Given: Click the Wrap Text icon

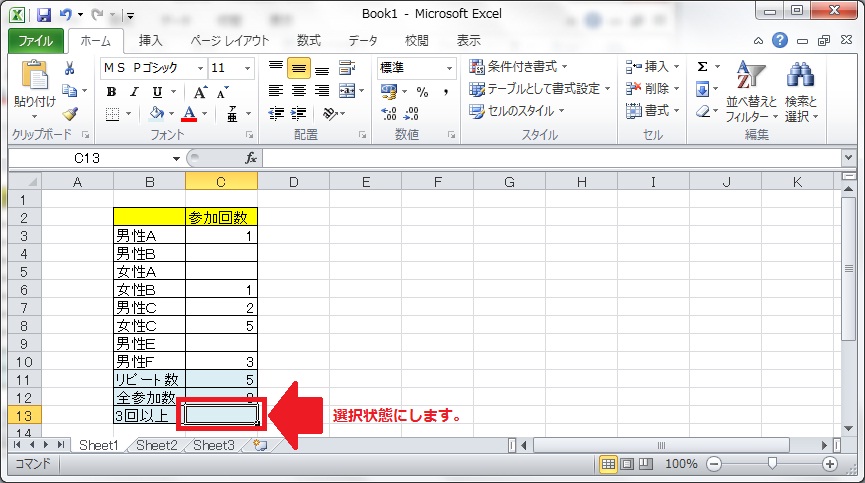Looking at the screenshot, I should click(347, 68).
